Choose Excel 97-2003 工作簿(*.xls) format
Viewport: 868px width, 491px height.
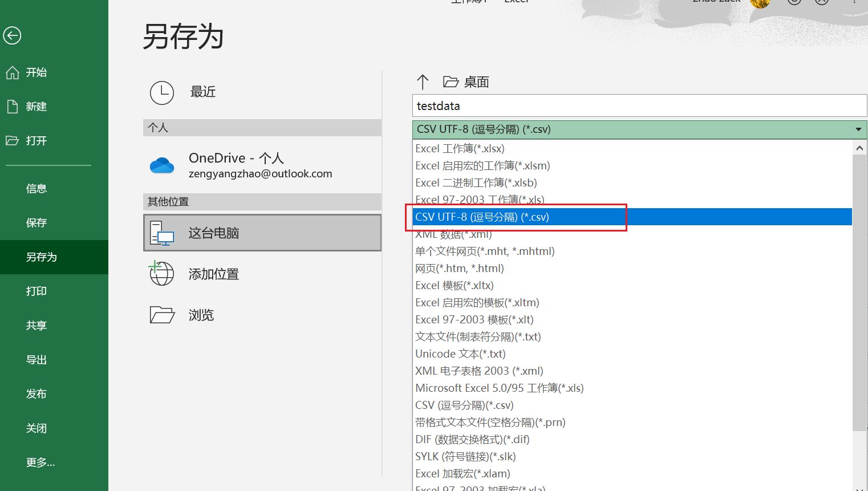click(x=632, y=200)
